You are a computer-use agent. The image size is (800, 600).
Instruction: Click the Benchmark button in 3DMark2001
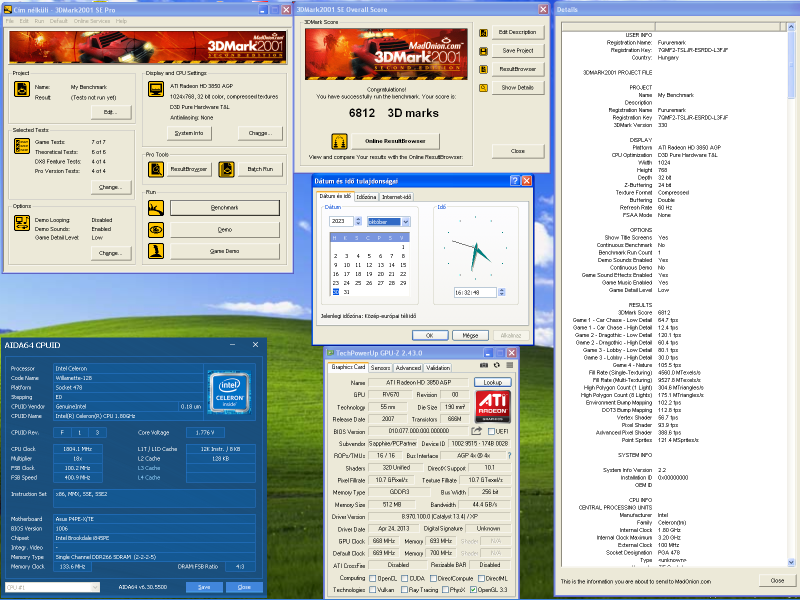(x=224, y=208)
